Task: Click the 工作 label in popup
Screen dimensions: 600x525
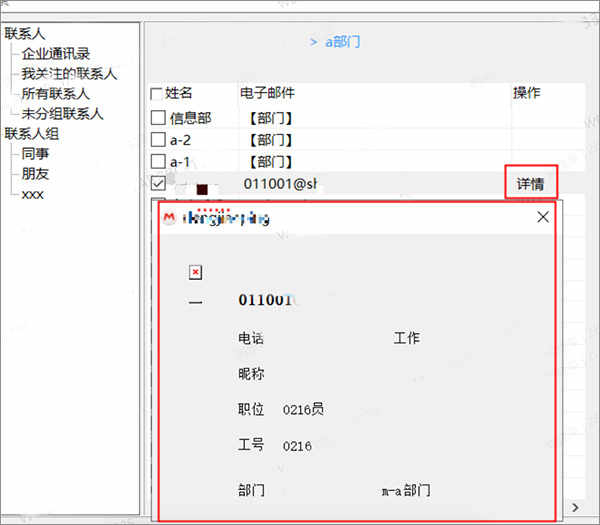Action: [407, 338]
